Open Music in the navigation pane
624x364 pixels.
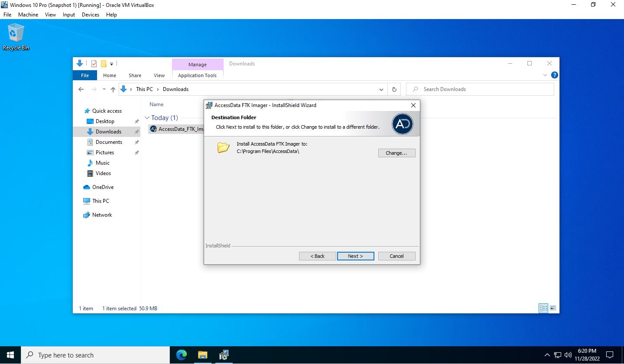point(103,163)
